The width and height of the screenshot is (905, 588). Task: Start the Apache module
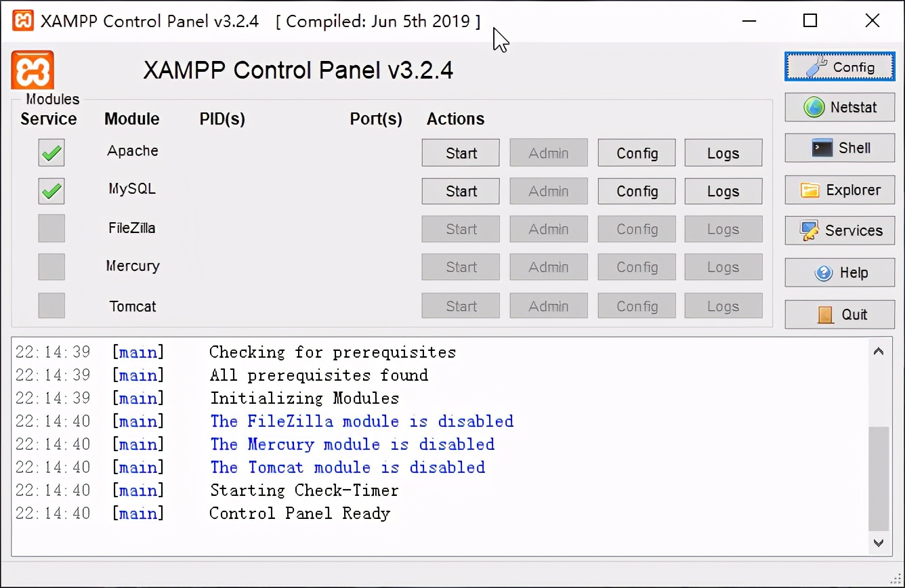click(x=461, y=153)
